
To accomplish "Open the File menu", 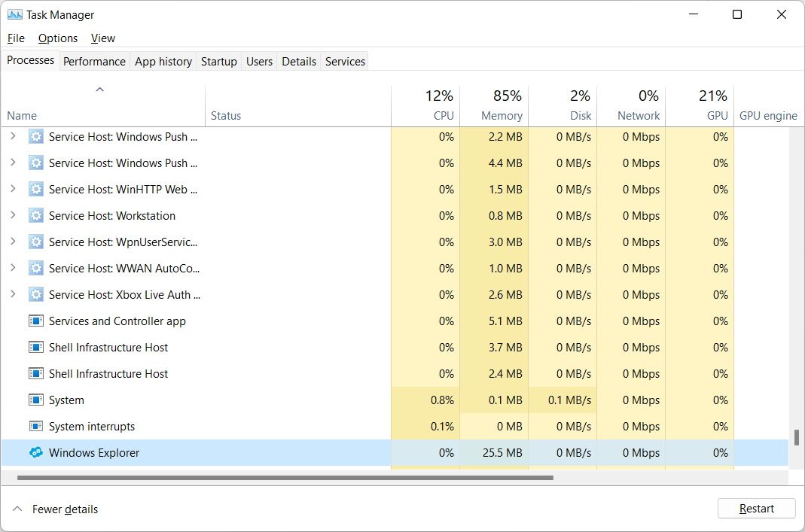I will [16, 38].
